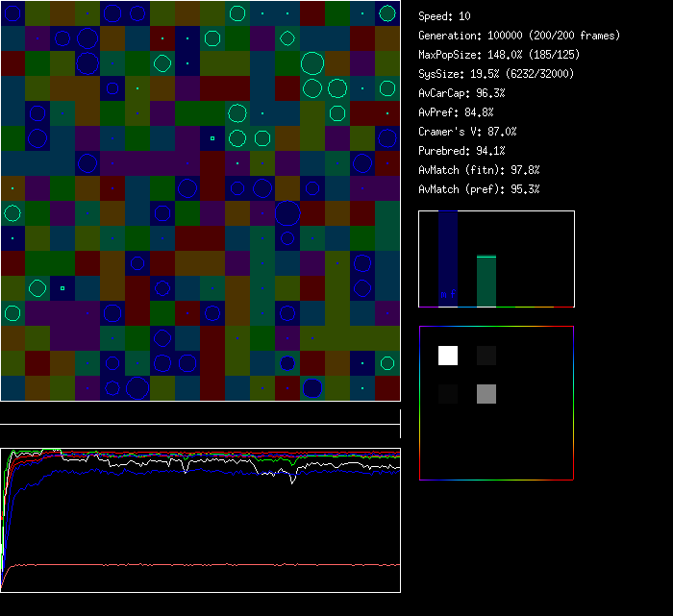Viewport: 673px width, 616px height.
Task: Click the blue circle in the grid's top-left corner cell
Action: click(12, 13)
